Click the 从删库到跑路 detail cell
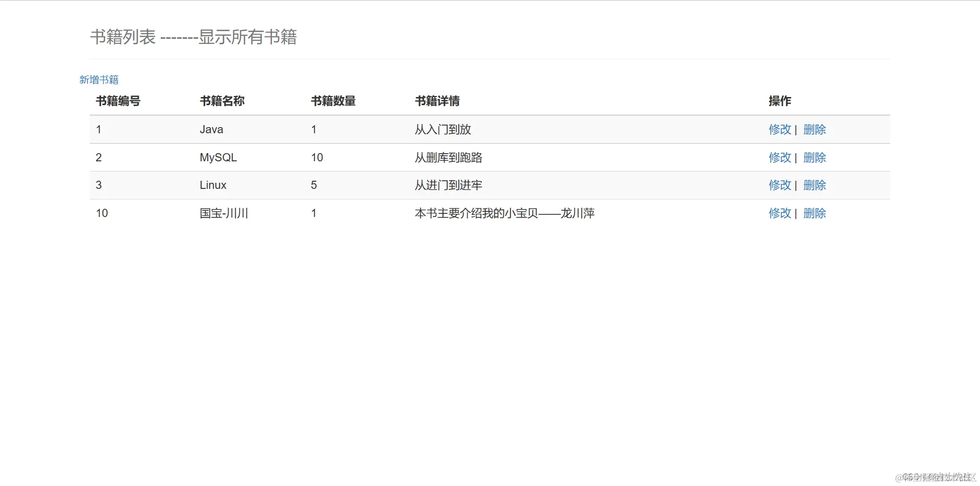The image size is (980, 486). click(449, 158)
